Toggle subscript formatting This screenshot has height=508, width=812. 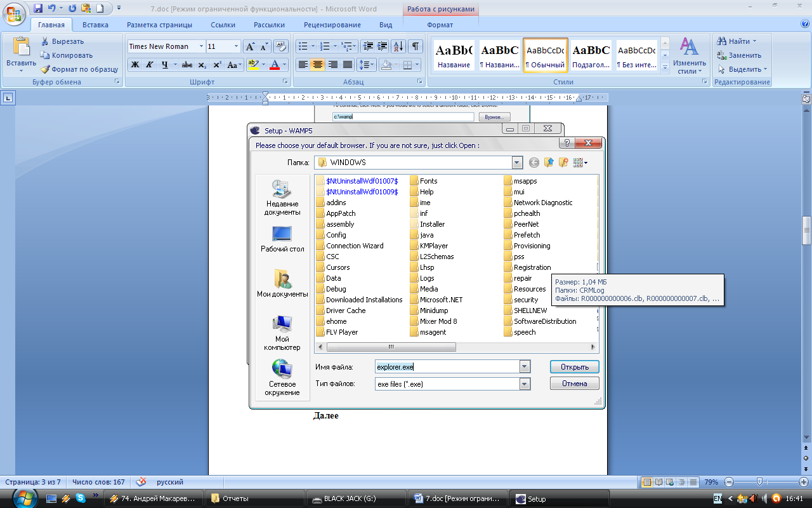tap(202, 65)
